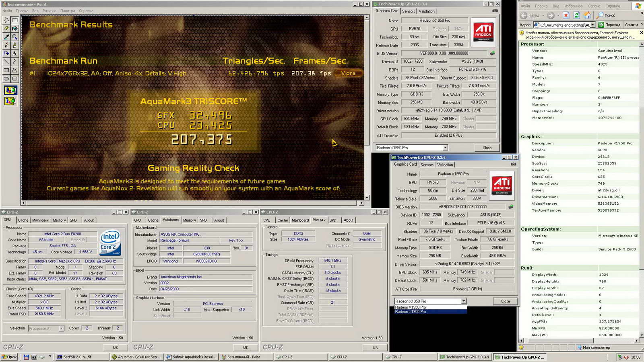Click the floppy disk icon in quick launch
This screenshot has height=362, width=644.
click(26, 357)
